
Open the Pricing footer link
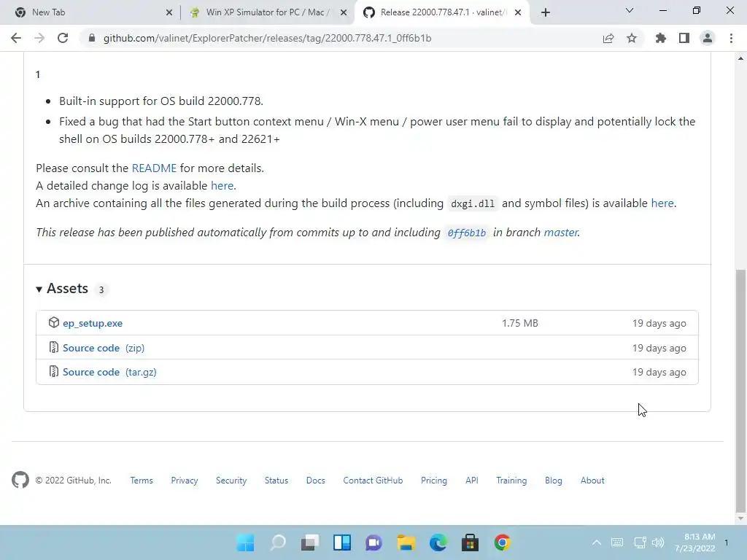pos(433,481)
